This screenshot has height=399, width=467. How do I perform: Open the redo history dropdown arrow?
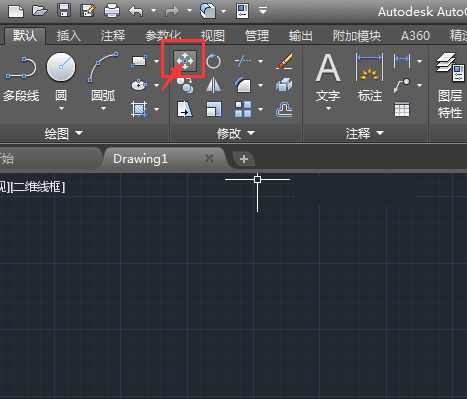coord(189,11)
